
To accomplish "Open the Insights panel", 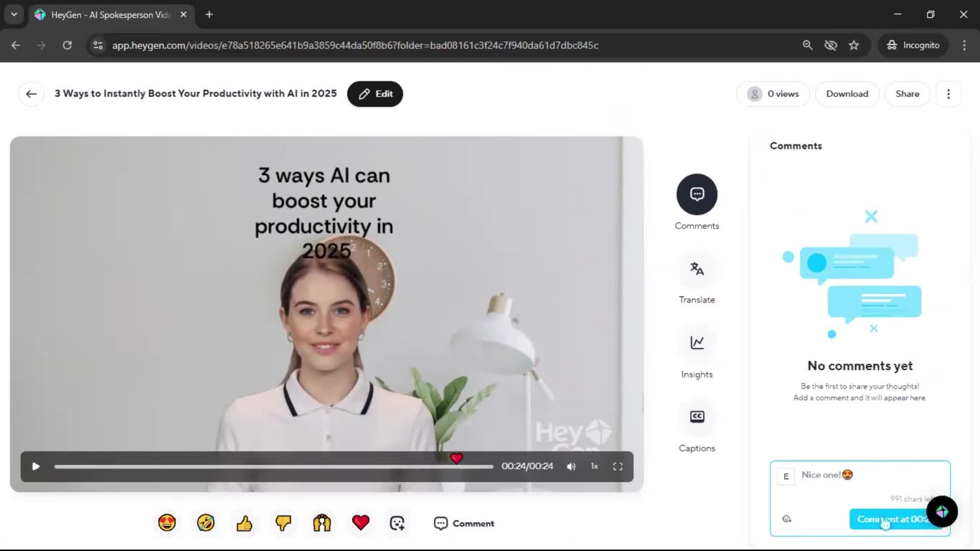I will [697, 343].
